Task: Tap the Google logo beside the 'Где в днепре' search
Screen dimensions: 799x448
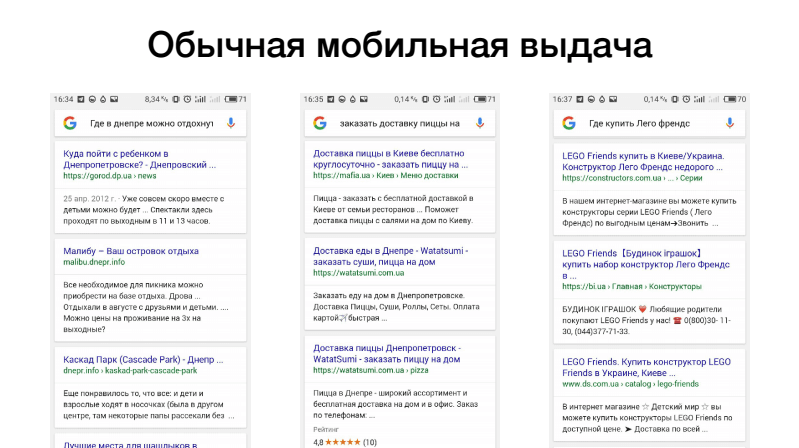Action: (x=70, y=123)
